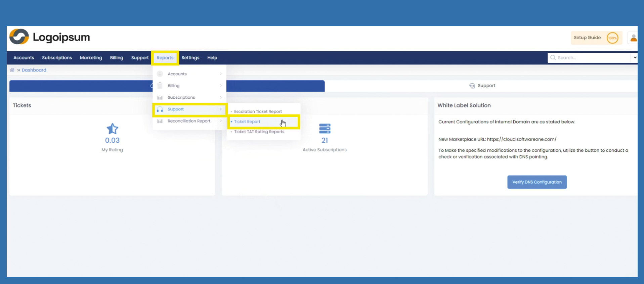This screenshot has width=644, height=284.
Task: Click into the Search input field
Action: click(591, 58)
